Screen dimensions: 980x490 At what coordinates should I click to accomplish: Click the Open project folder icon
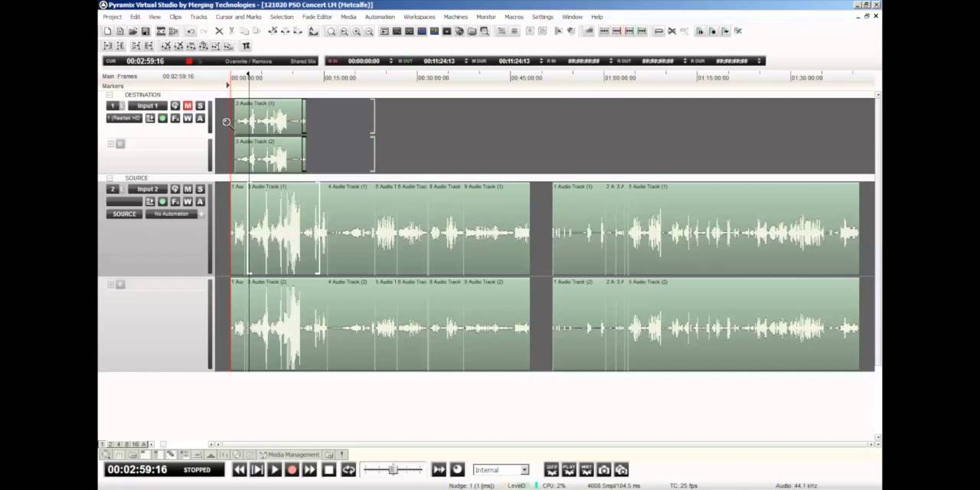pos(133,31)
